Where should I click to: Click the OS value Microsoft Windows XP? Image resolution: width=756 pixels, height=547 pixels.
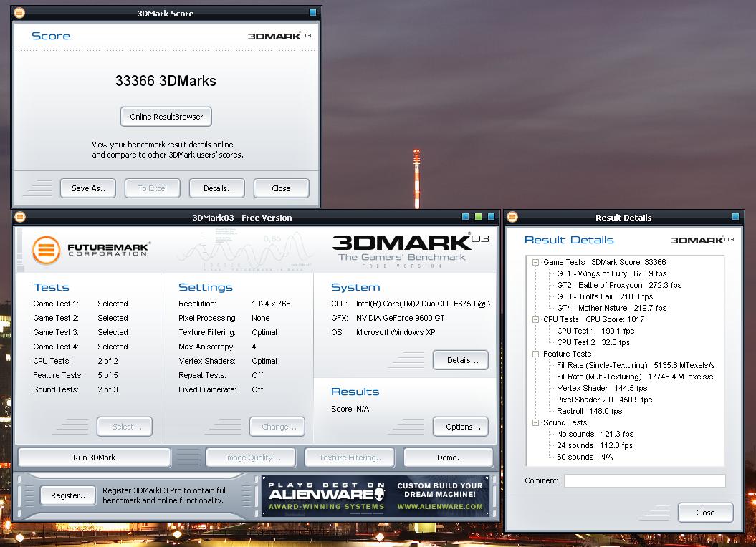click(x=396, y=332)
